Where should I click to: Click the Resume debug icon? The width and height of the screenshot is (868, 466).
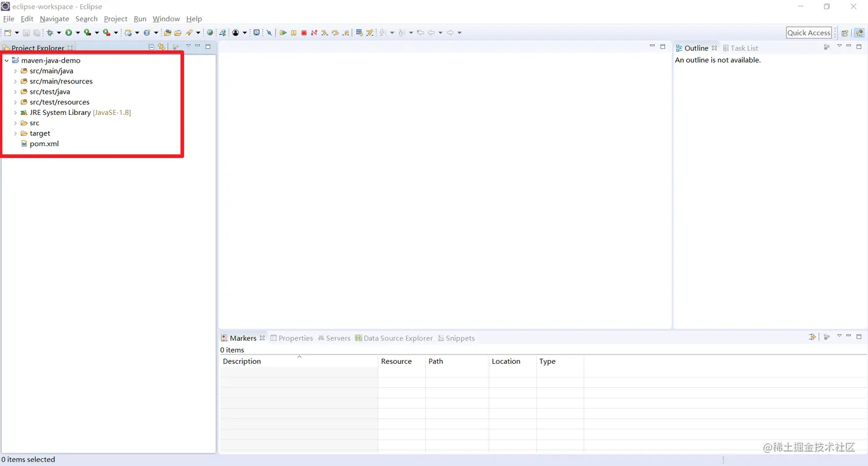point(283,33)
